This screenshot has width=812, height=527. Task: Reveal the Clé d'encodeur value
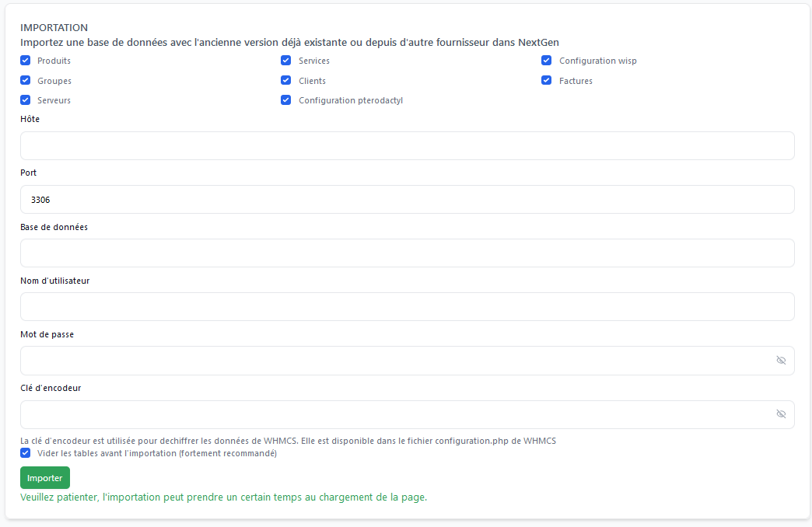click(x=781, y=414)
